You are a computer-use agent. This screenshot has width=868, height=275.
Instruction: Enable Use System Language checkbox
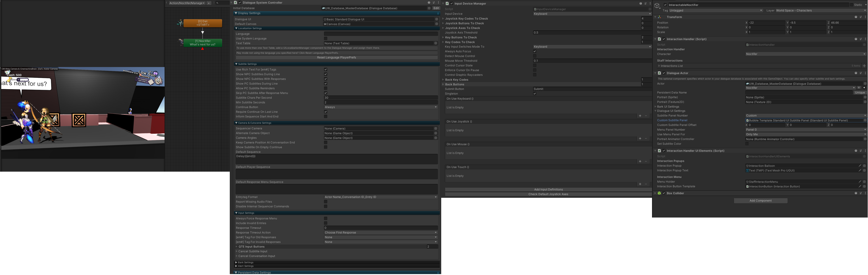(326, 38)
